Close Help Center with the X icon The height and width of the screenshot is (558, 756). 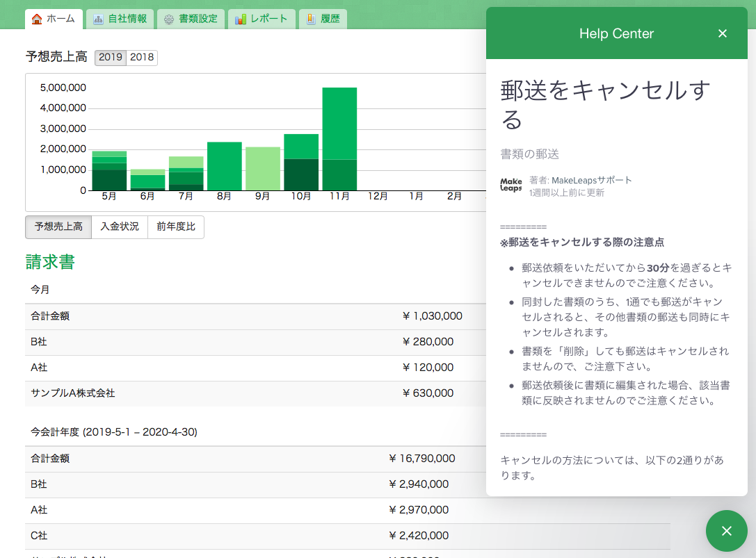[x=723, y=33]
